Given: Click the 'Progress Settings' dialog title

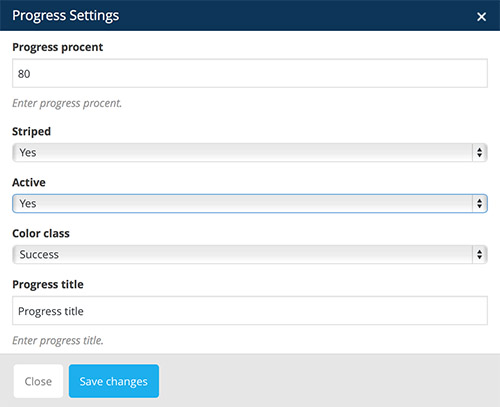Looking at the screenshot, I should coord(65,16).
